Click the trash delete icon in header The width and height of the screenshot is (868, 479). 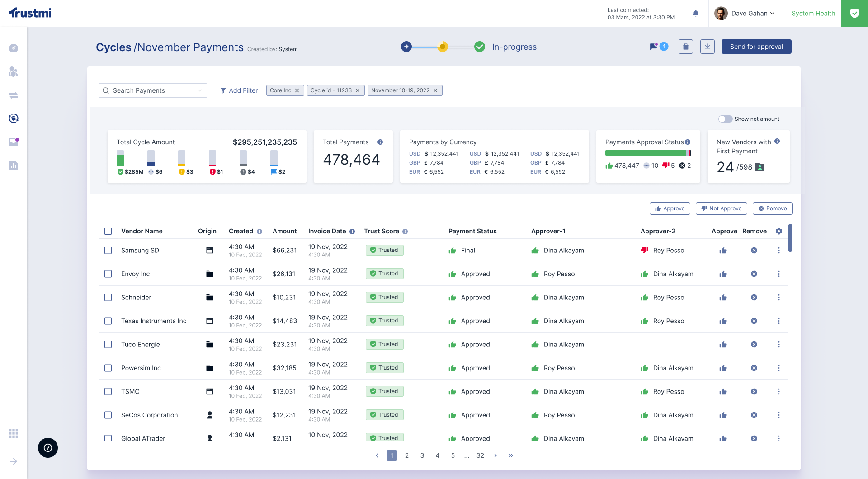[x=686, y=47]
